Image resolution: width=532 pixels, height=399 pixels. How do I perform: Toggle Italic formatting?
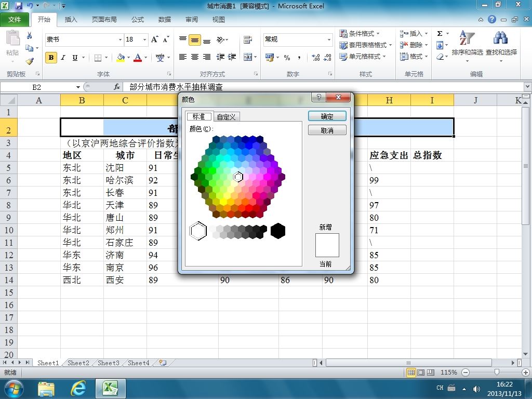coord(63,58)
